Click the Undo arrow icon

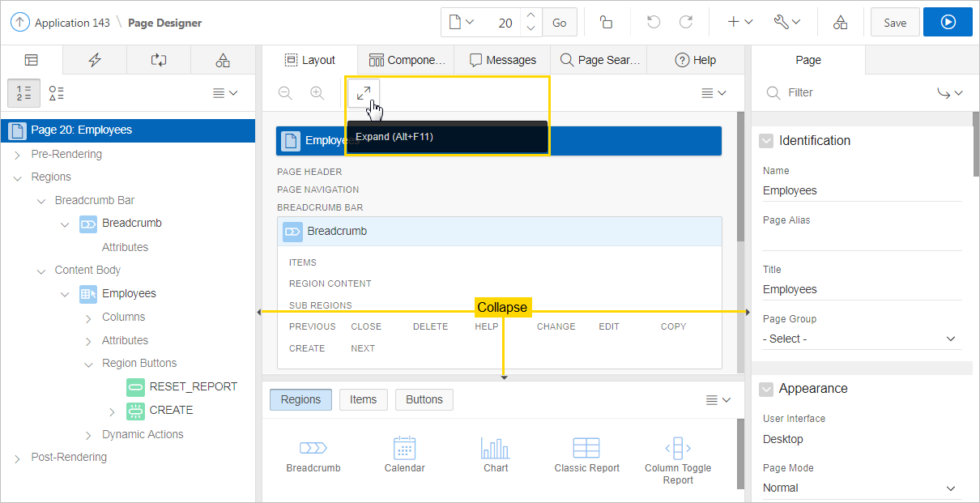(x=654, y=23)
